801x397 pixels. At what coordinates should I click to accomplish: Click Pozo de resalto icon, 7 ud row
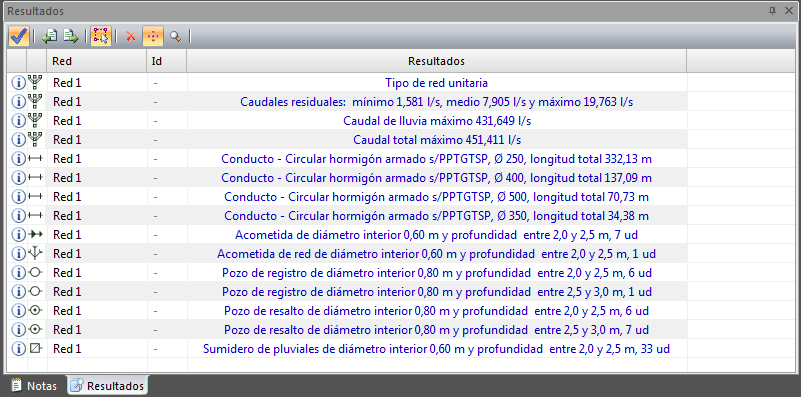(x=36, y=329)
